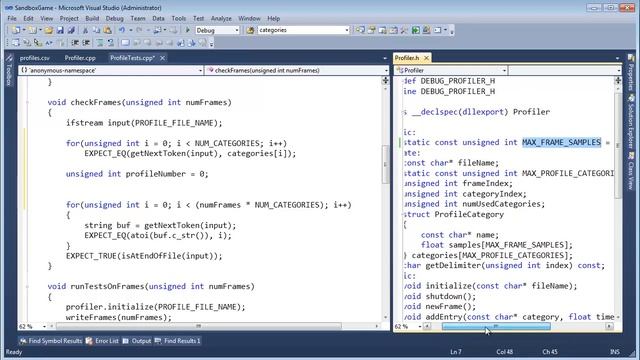
Task: Close the Profiler.h tab
Action: click(427, 58)
